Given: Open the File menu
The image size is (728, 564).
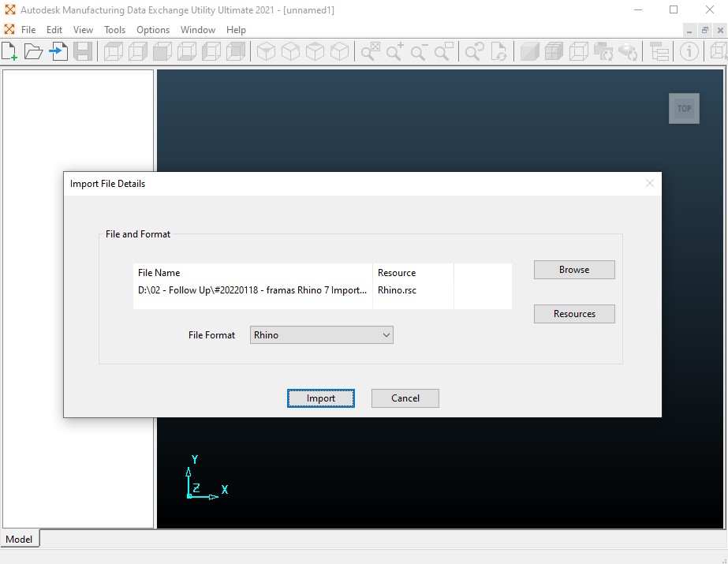Looking at the screenshot, I should coord(28,30).
